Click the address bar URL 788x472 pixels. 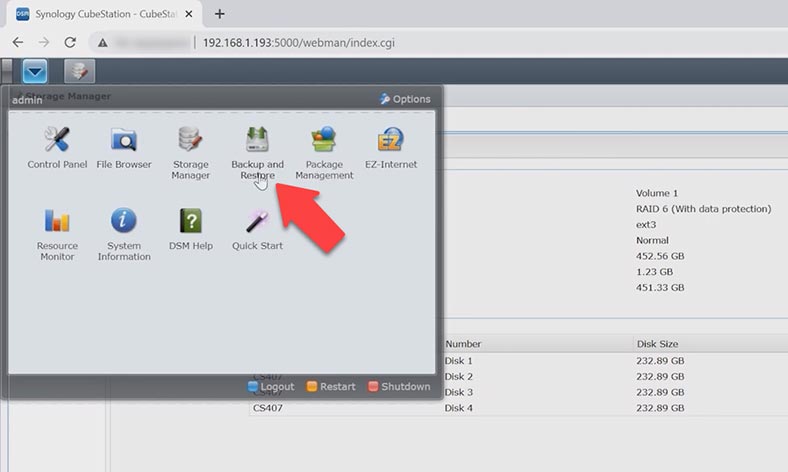click(299, 43)
